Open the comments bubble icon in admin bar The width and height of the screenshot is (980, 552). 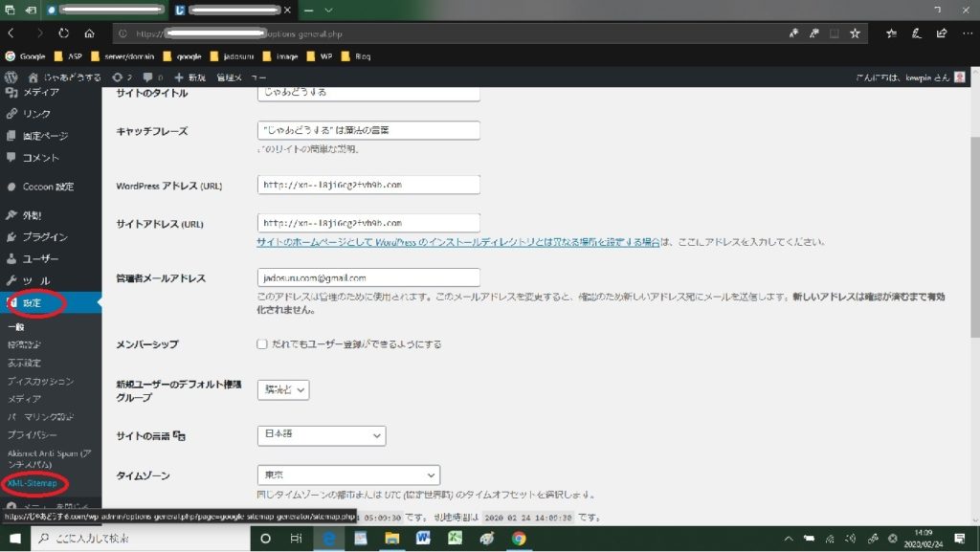click(x=147, y=77)
